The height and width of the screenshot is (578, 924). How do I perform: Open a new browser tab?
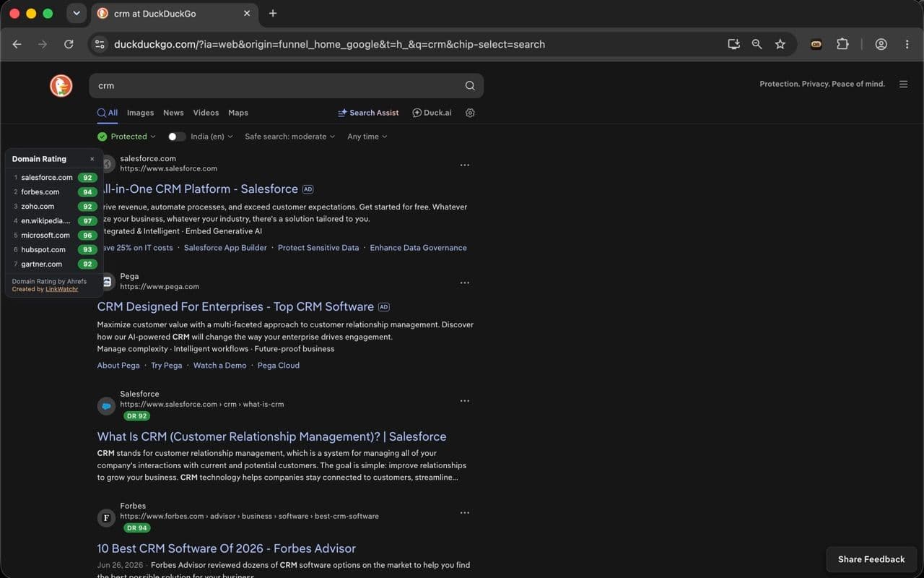coord(272,13)
